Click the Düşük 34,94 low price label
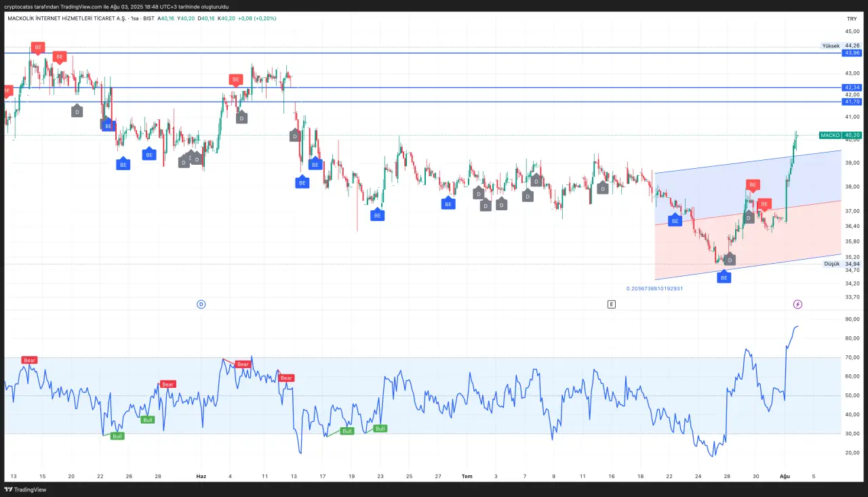This screenshot has height=497, width=868. 842,264
